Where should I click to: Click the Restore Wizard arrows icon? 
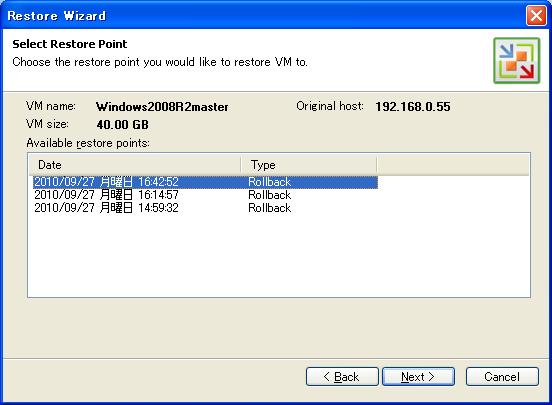pos(516,61)
